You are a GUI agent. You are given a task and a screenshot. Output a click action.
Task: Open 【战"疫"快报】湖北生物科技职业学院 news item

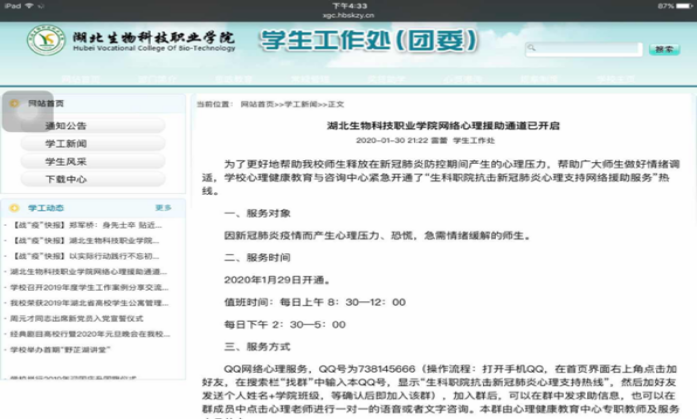click(85, 241)
